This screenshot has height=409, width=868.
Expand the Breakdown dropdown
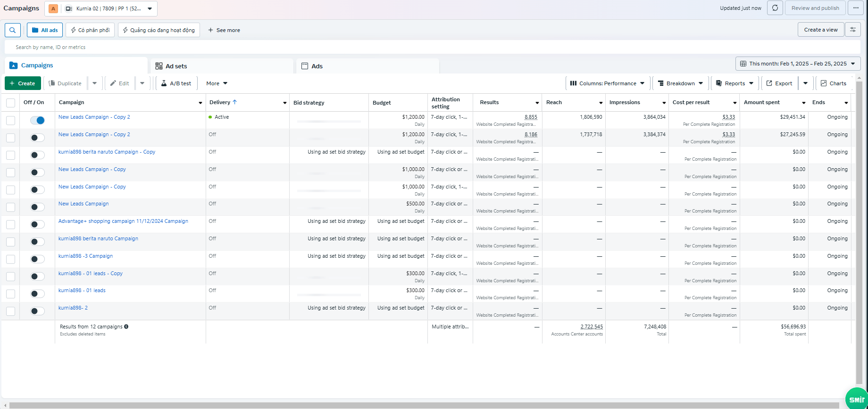[680, 83]
